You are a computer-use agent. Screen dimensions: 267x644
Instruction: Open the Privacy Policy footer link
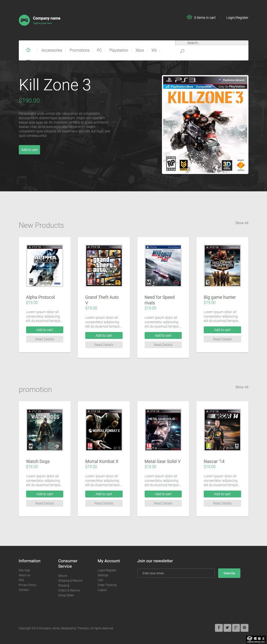tap(27, 585)
